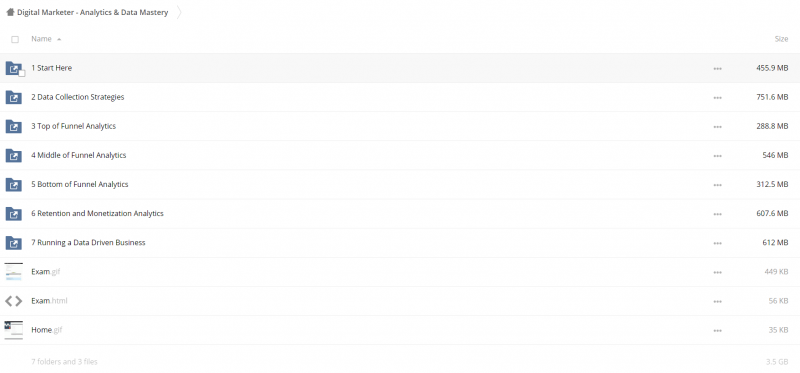Open the 5 Bottom of Funnel Analytics folder
The height and width of the screenshot is (373, 800).
[80, 184]
